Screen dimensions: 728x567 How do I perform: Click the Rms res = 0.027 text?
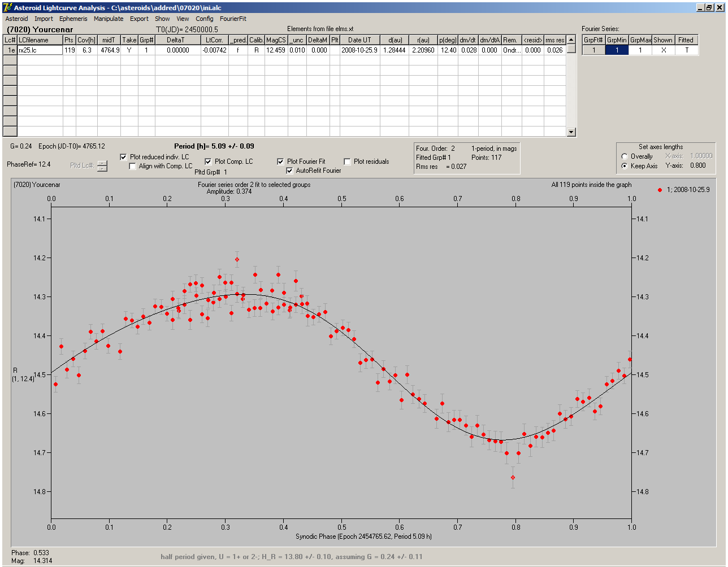coord(442,167)
